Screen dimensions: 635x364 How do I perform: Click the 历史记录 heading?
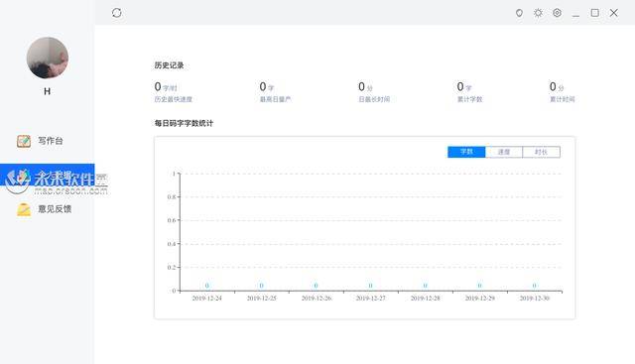coord(169,65)
